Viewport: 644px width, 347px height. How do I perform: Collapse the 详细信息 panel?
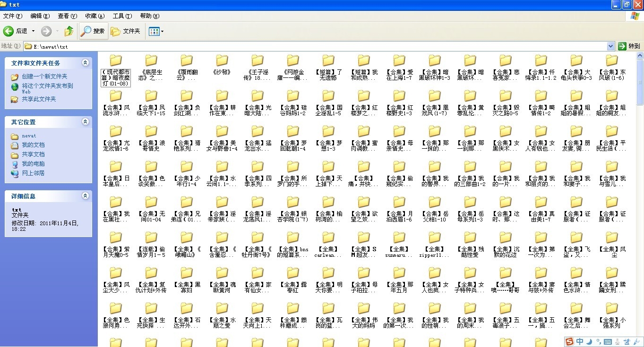click(85, 195)
